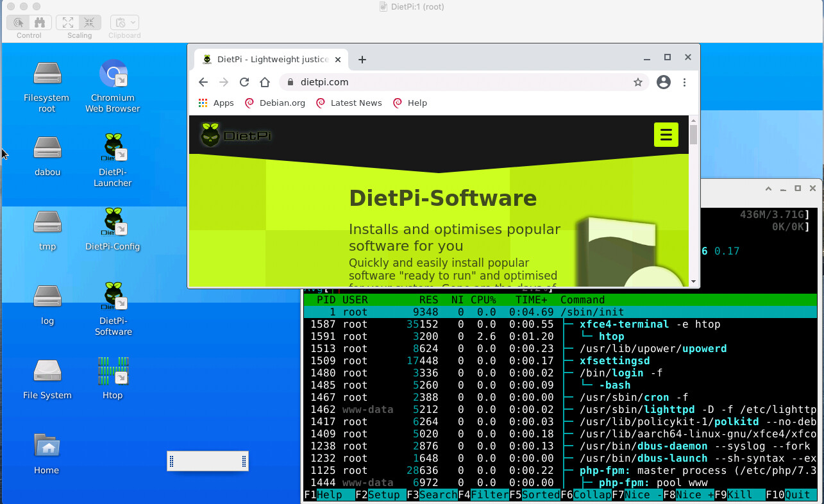Open the Filesystem root desktop icon
Viewport: 824px width, 504px height.
(x=47, y=86)
